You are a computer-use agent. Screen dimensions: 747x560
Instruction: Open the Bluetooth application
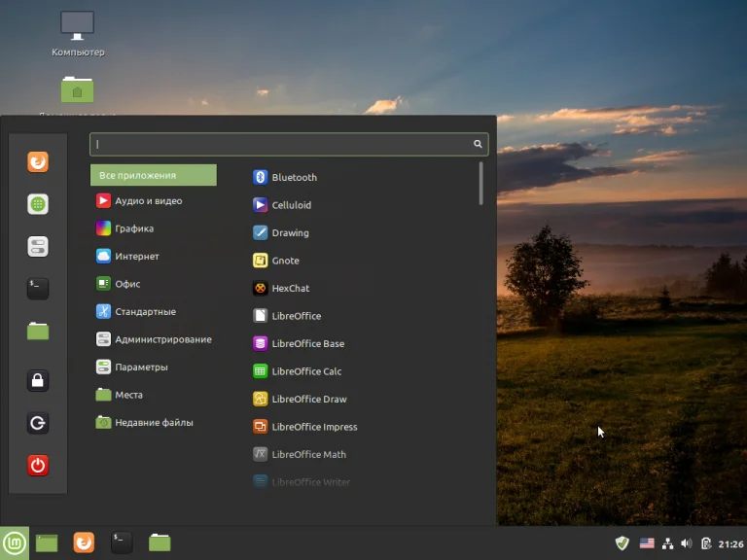(x=294, y=178)
